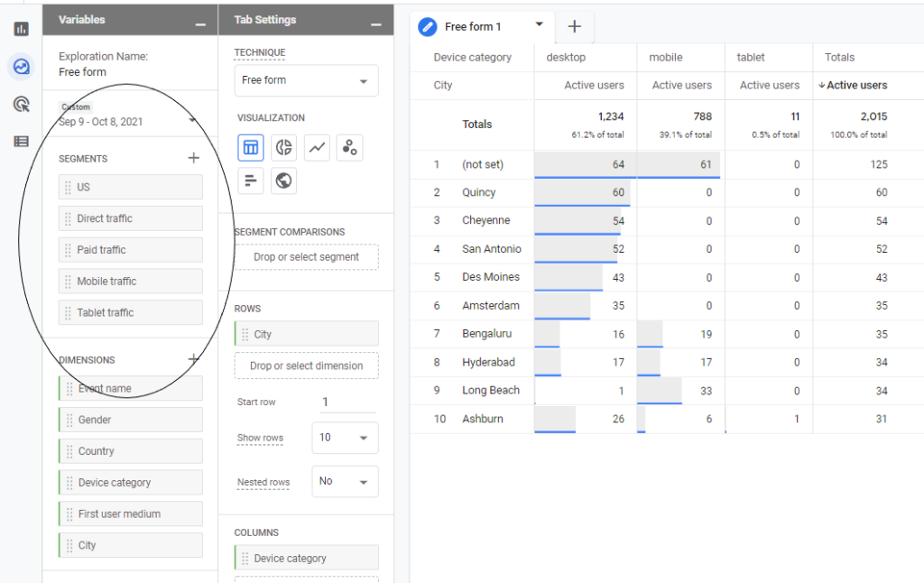Add a new exploration tab

(574, 26)
